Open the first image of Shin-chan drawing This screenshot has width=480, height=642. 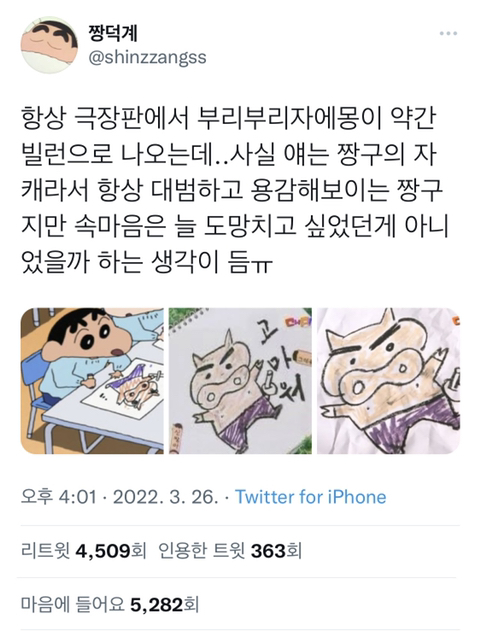[92, 381]
